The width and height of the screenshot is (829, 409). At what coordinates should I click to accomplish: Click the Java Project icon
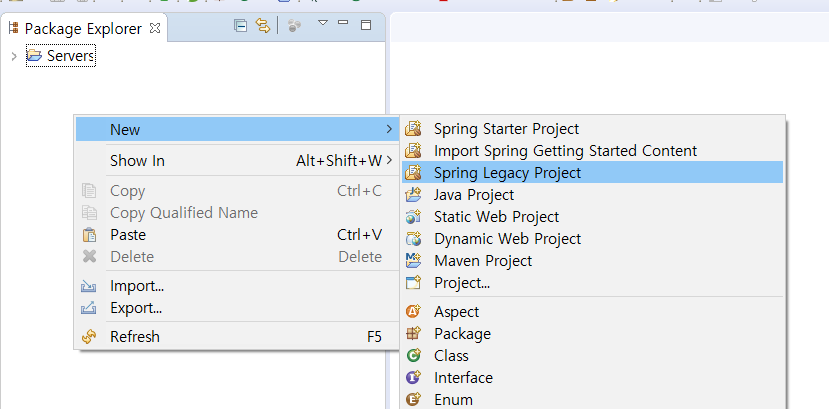413,195
